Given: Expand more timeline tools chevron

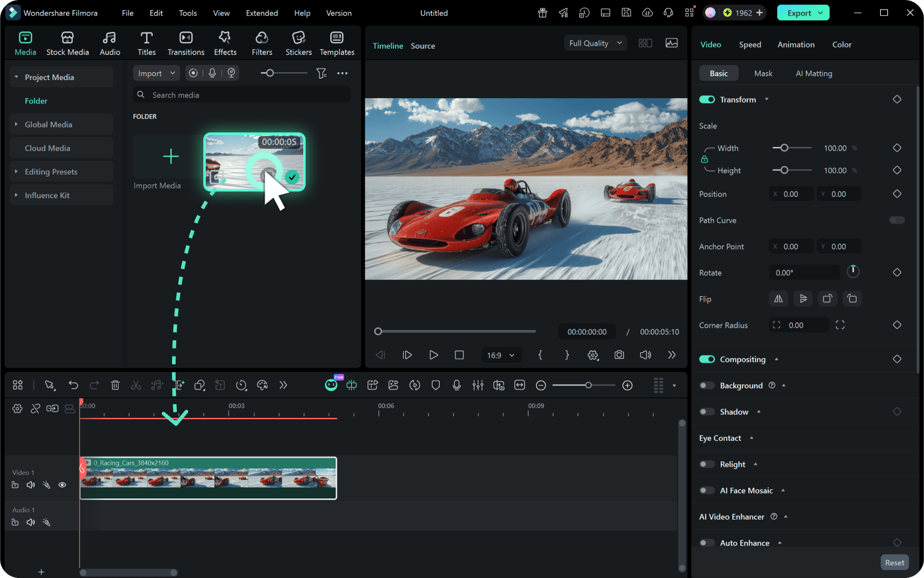Looking at the screenshot, I should [283, 385].
